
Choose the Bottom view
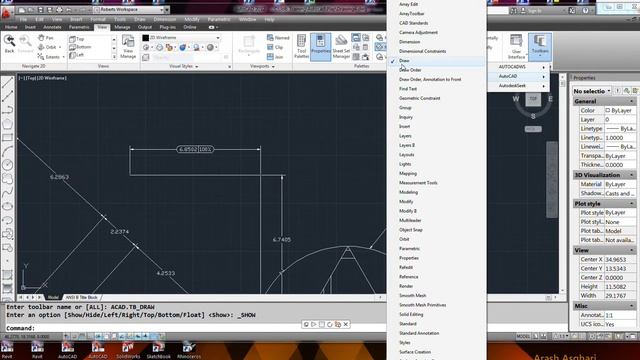(80, 47)
